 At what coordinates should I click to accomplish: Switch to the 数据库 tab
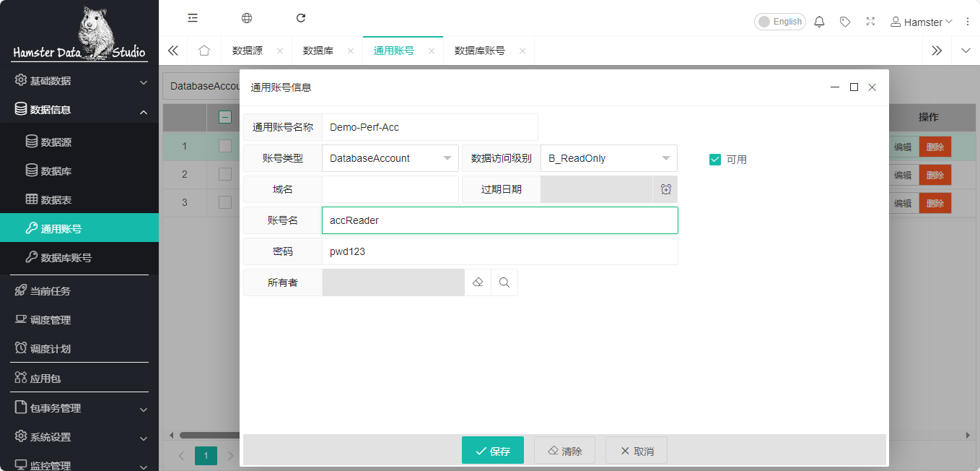pos(318,51)
